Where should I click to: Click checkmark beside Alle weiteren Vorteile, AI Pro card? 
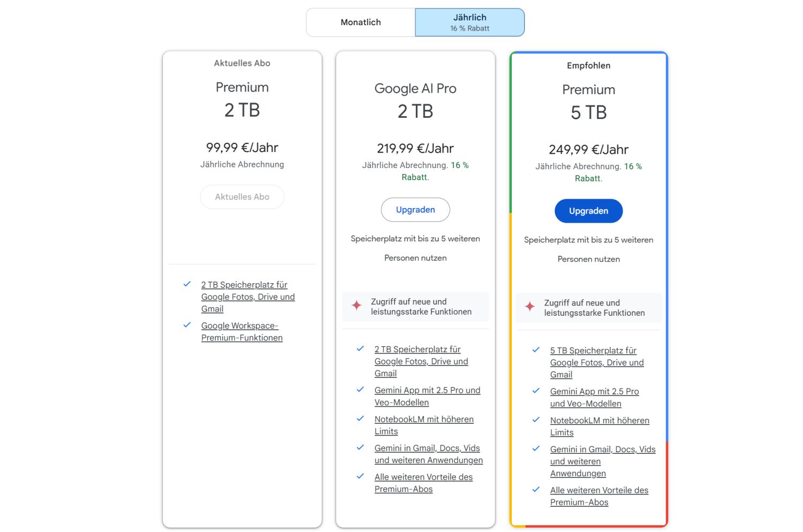360,476
